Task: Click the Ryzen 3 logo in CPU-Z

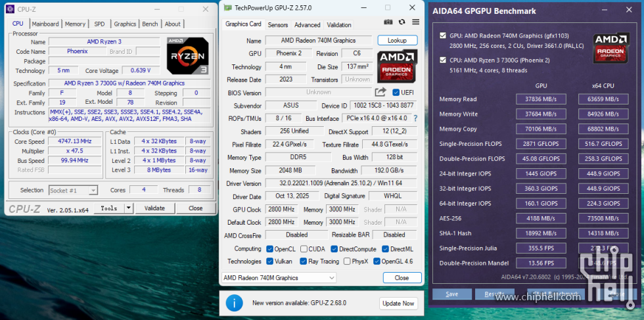Action: (x=188, y=55)
